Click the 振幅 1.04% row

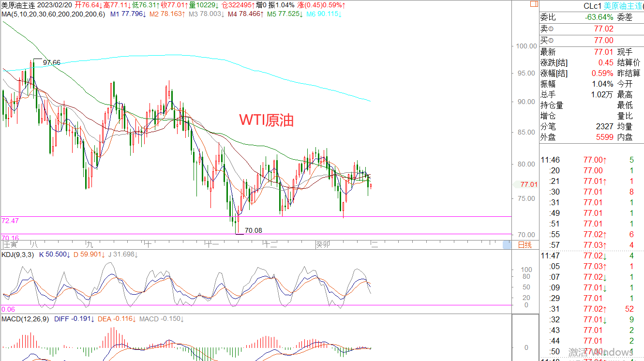[577, 84]
